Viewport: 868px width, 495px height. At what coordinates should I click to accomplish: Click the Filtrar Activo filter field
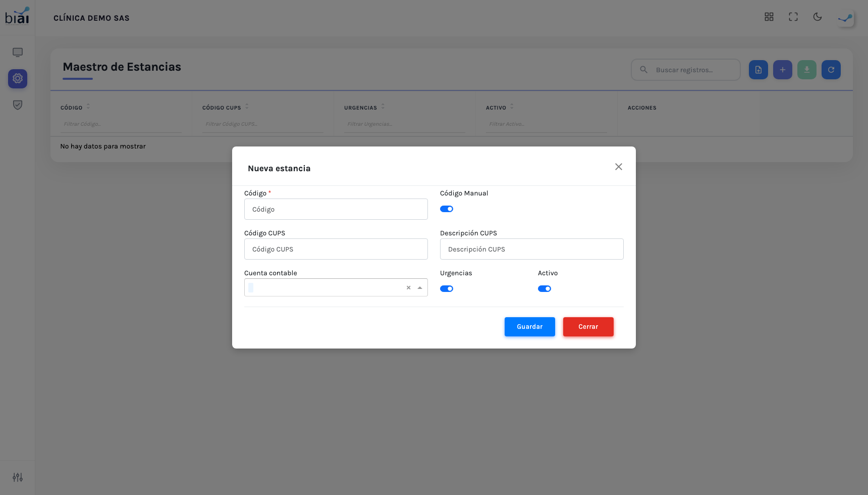click(547, 124)
